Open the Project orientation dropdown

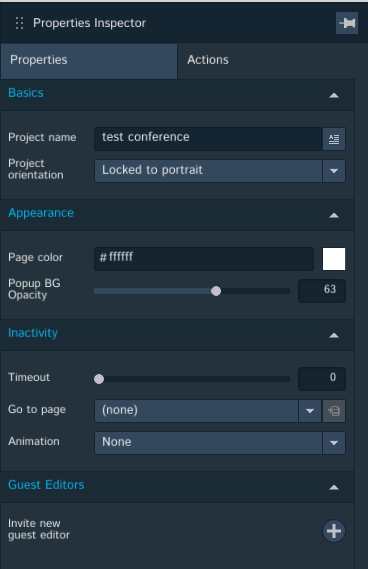point(220,171)
